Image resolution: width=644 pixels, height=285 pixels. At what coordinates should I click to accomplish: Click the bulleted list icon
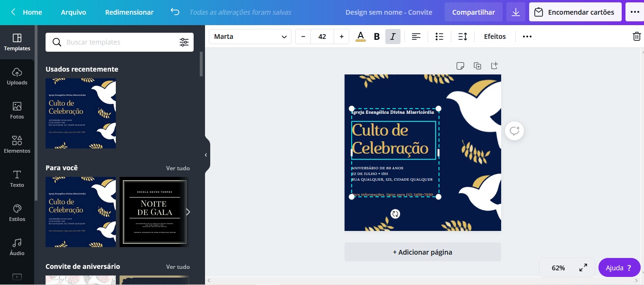click(439, 37)
